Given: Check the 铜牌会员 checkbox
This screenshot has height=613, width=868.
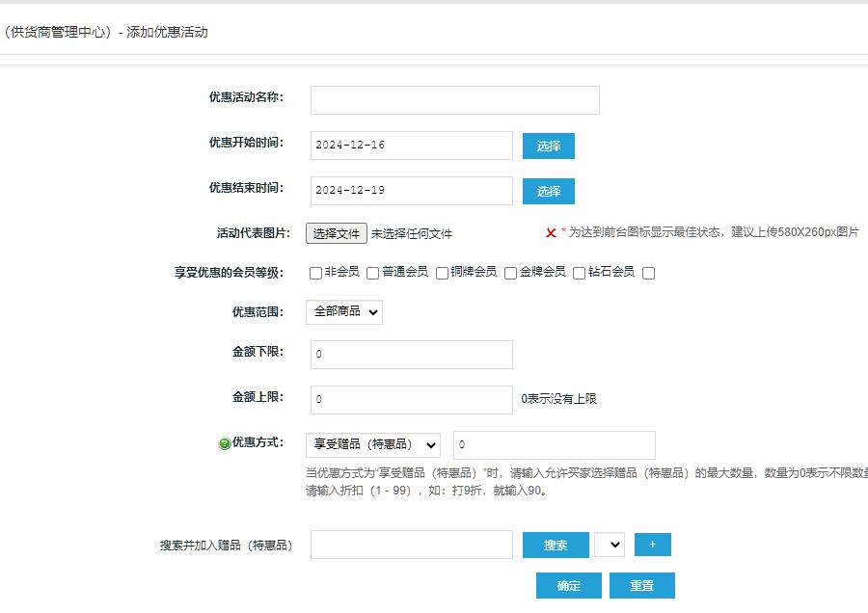Looking at the screenshot, I should tap(442, 273).
